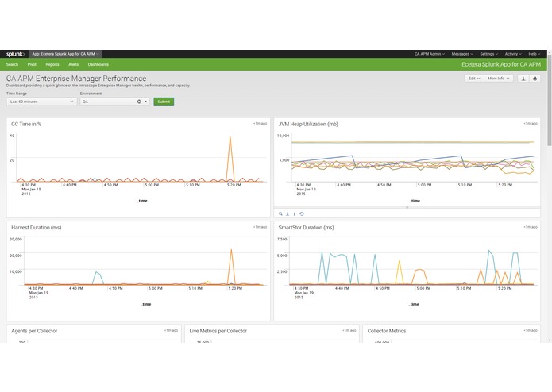
Task: Open the Settings dropdown
Action: coord(489,54)
